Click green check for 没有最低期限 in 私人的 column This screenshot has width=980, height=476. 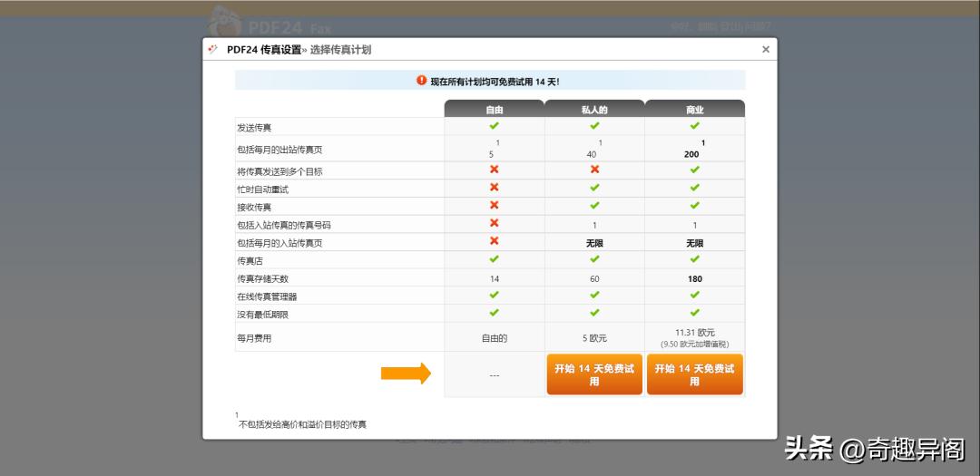[594, 312]
